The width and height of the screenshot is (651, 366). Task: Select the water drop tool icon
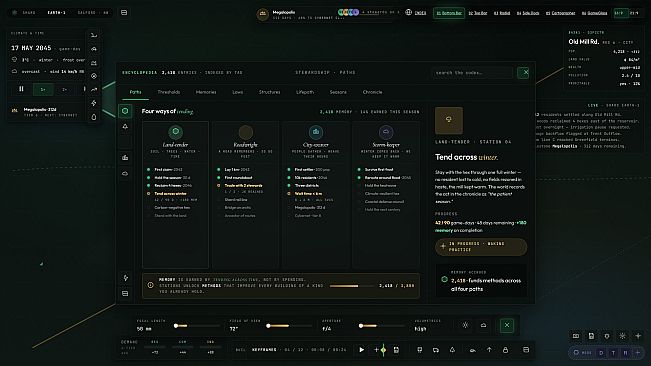[x=94, y=117]
